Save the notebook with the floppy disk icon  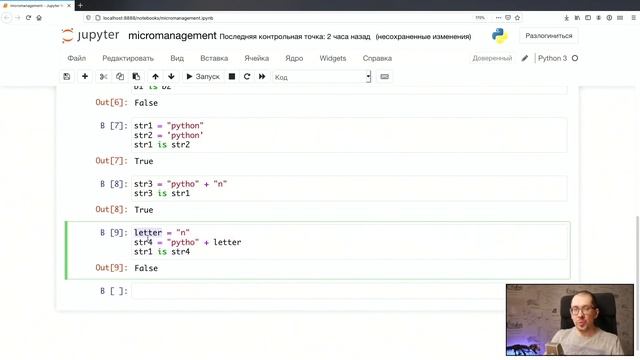point(67,77)
